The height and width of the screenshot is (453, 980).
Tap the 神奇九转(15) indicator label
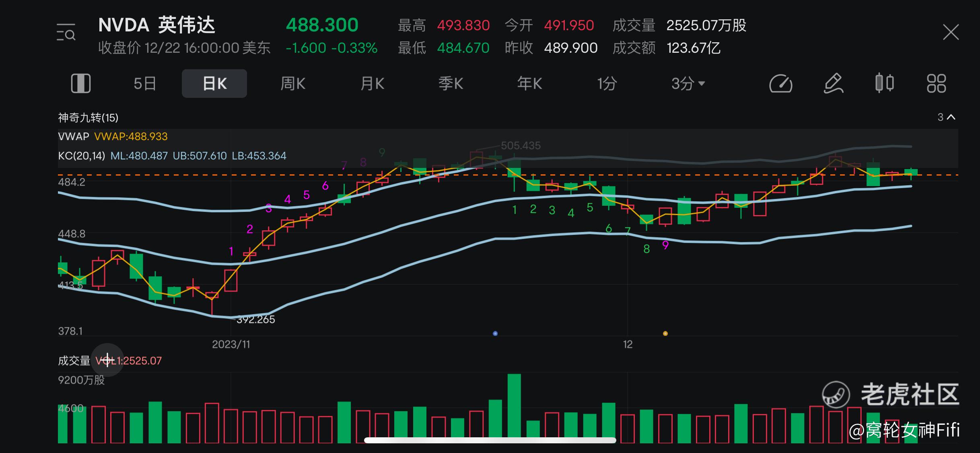point(88,118)
